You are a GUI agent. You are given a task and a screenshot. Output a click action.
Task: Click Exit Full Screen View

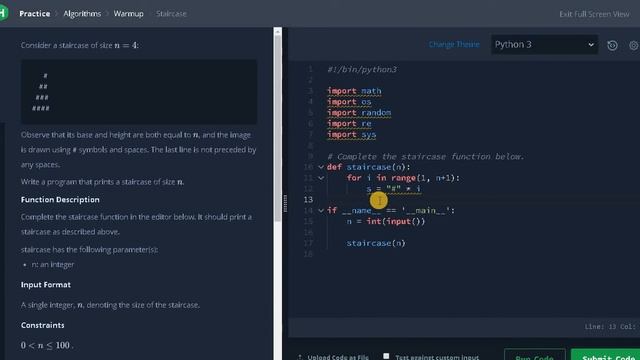(594, 14)
